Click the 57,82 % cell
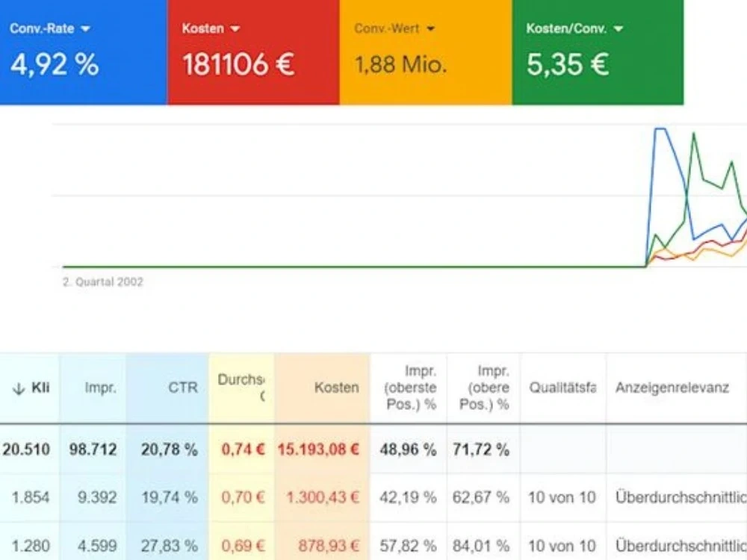The height and width of the screenshot is (560, 747). 409,546
